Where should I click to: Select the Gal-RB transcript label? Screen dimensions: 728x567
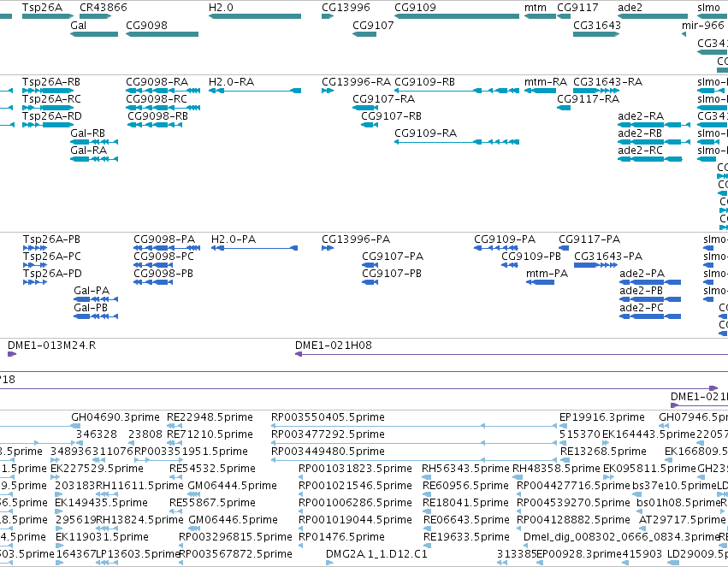tap(88, 133)
